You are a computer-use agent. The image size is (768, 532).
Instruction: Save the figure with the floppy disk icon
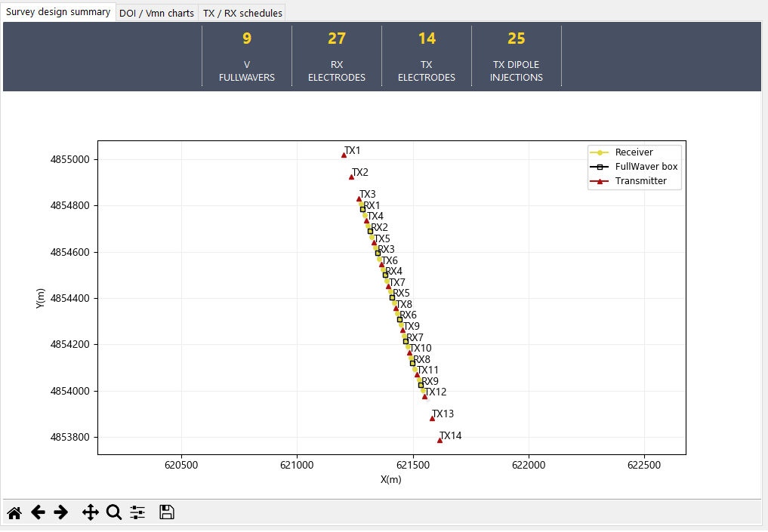pos(167,512)
